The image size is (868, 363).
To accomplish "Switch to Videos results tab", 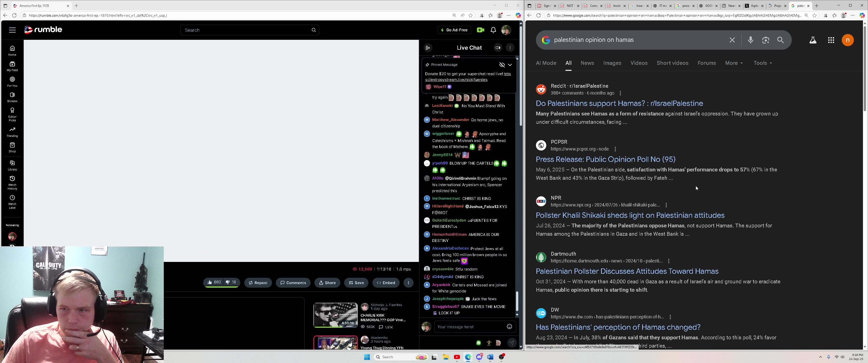I will coord(639,63).
